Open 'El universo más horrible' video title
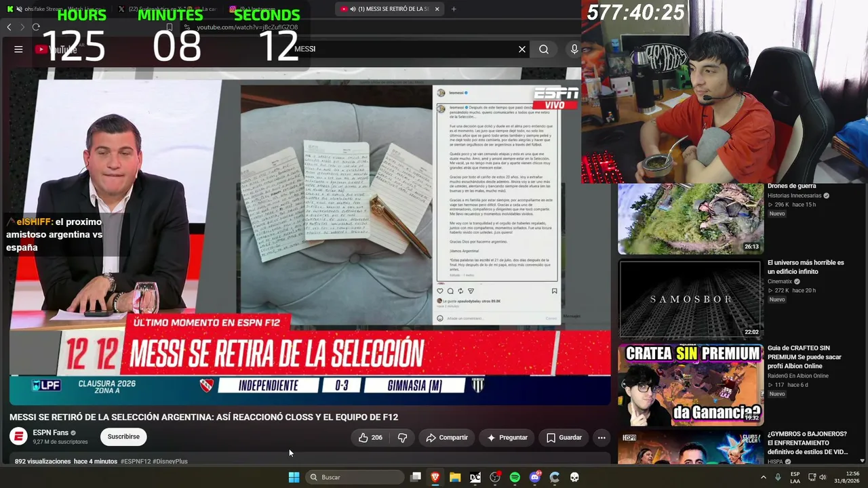The width and height of the screenshot is (868, 488). [806, 267]
